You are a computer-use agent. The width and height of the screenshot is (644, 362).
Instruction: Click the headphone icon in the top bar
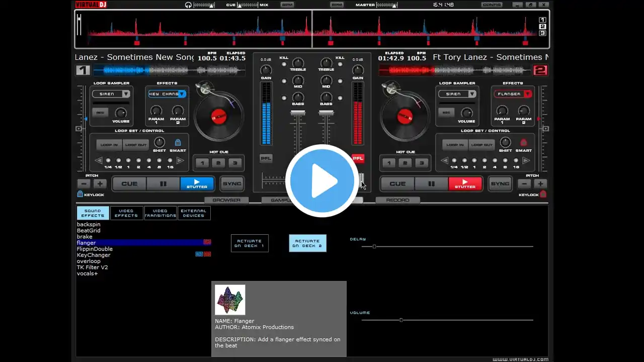tap(188, 5)
